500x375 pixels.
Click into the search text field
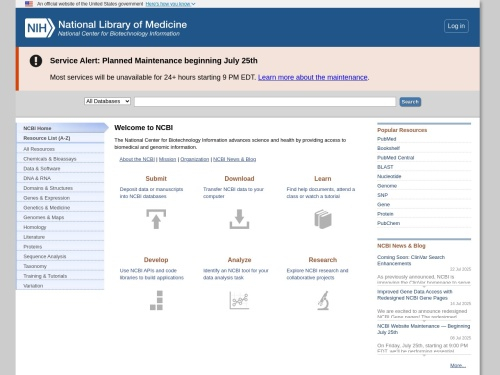pyautogui.click(x=265, y=102)
